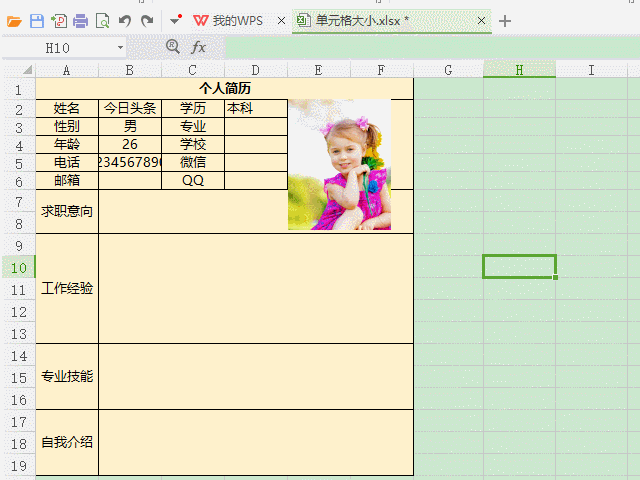Click the zoom magnifier icon by formula bar
The width and height of the screenshot is (640, 480).
coord(173,47)
